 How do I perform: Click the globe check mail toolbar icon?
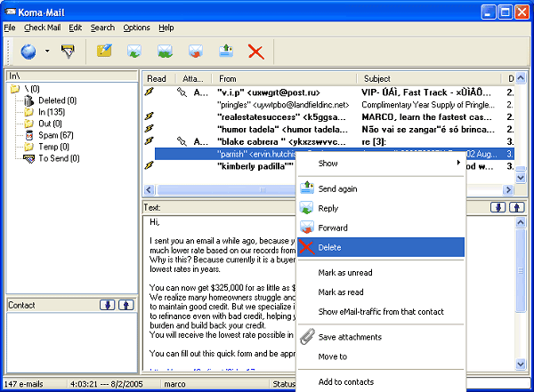[x=28, y=52]
